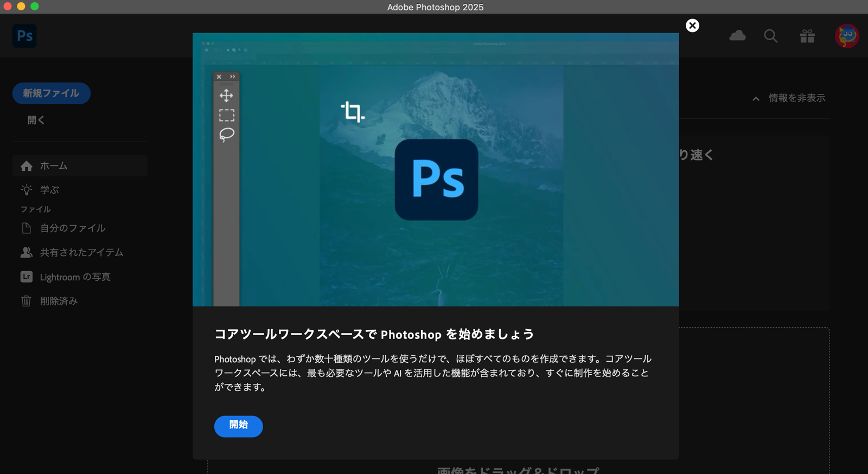Viewport: 868px width, 474px height.
Task: Select 学ぶ in the sidebar
Action: point(49,190)
